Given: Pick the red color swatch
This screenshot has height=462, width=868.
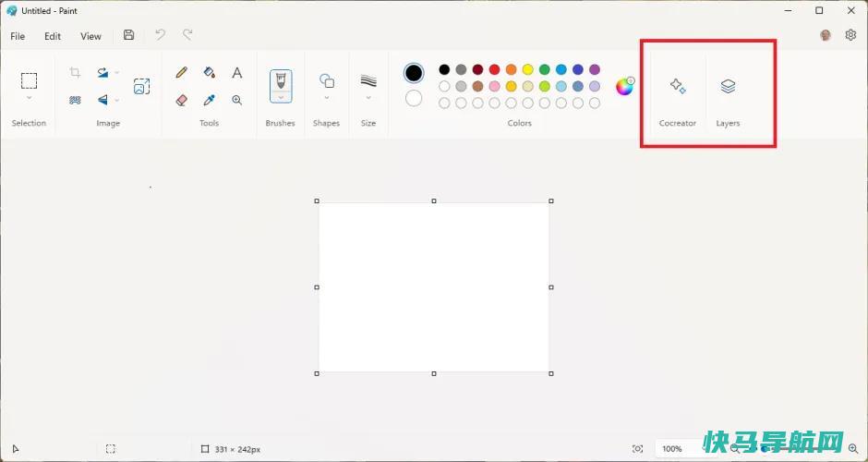Looking at the screenshot, I should click(494, 69).
